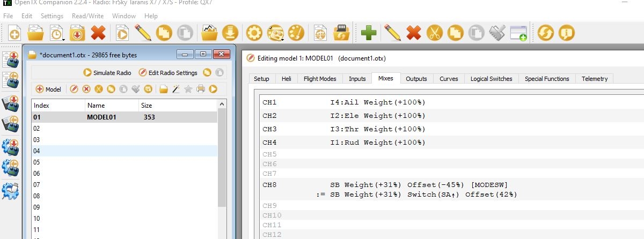The height and width of the screenshot is (239, 644).
Task: Click the add Model button
Action: click(x=49, y=89)
